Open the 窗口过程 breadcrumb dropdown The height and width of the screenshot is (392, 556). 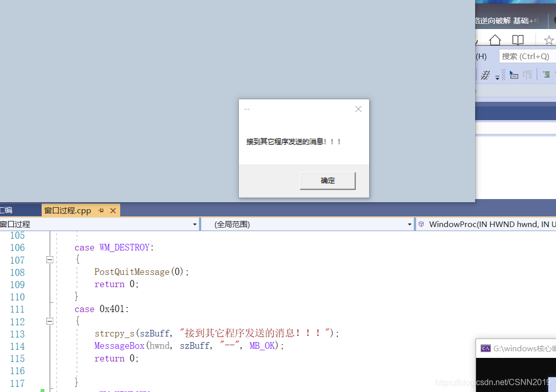pyautogui.click(x=194, y=224)
